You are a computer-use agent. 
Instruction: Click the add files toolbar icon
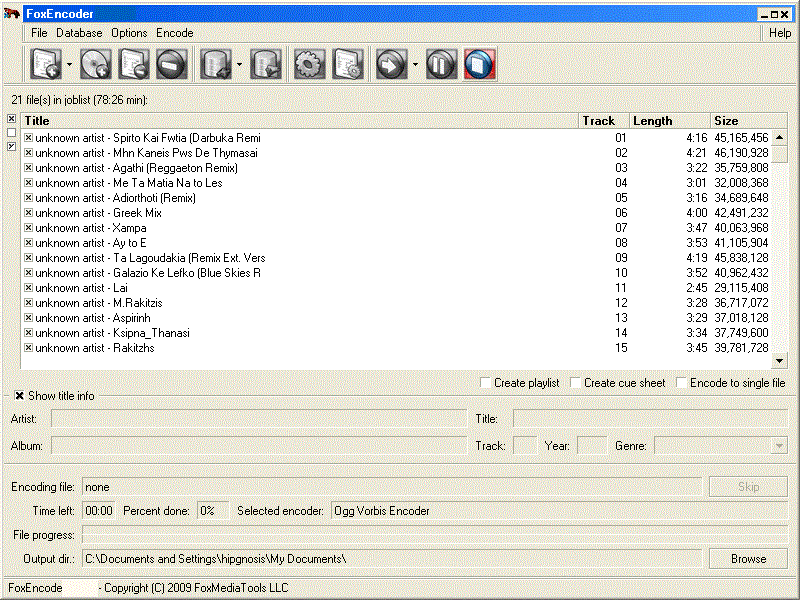click(x=46, y=65)
